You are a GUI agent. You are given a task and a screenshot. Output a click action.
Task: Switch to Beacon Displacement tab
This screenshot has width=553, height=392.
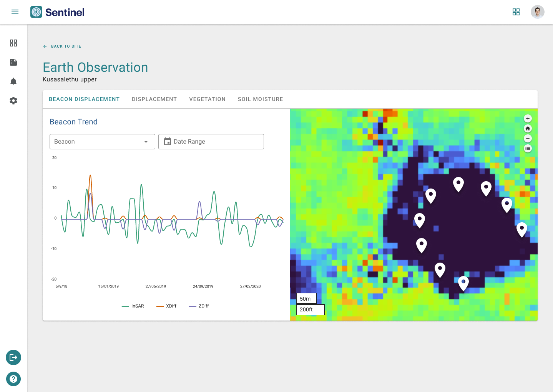(84, 99)
